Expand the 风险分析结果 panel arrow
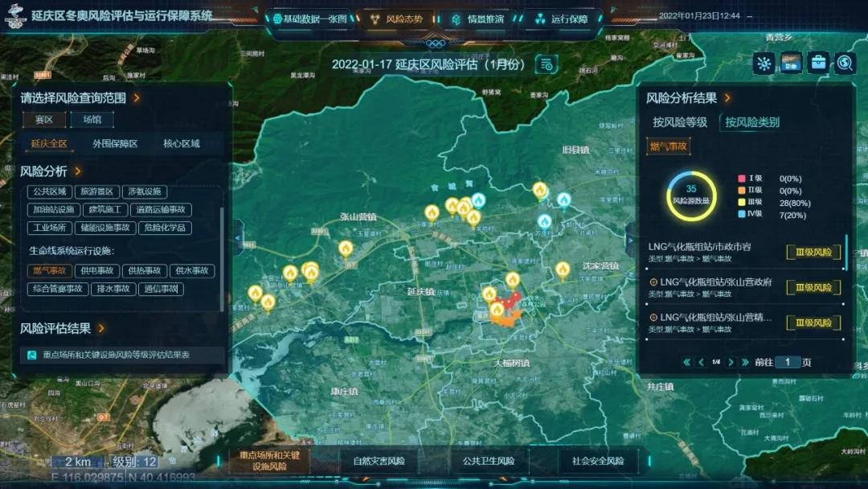This screenshot has width=868, height=489. coord(727,98)
